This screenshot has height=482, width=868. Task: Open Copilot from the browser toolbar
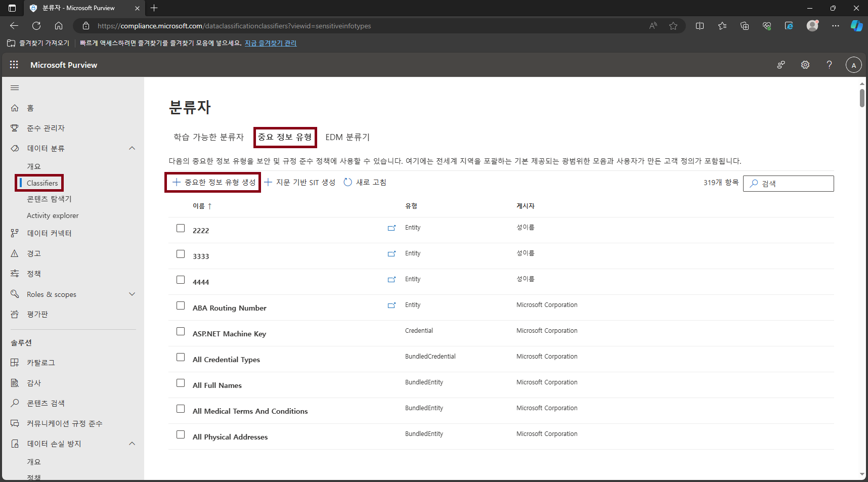(856, 26)
